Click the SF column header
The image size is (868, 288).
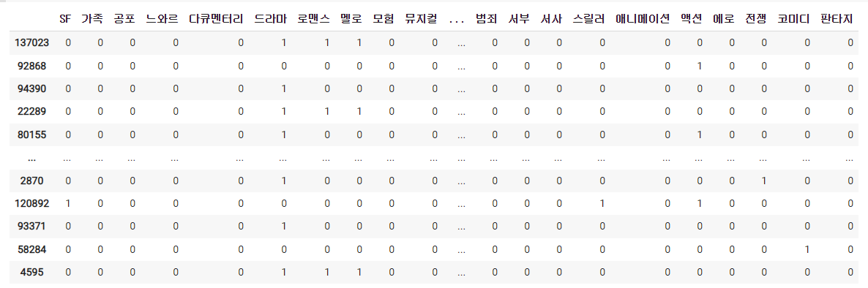(x=65, y=19)
